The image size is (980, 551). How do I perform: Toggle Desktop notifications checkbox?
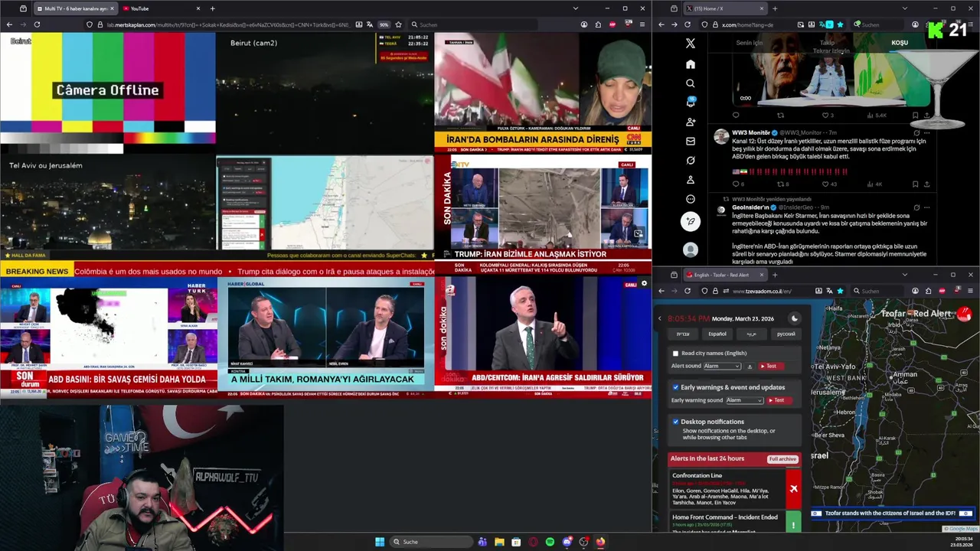[x=675, y=422]
